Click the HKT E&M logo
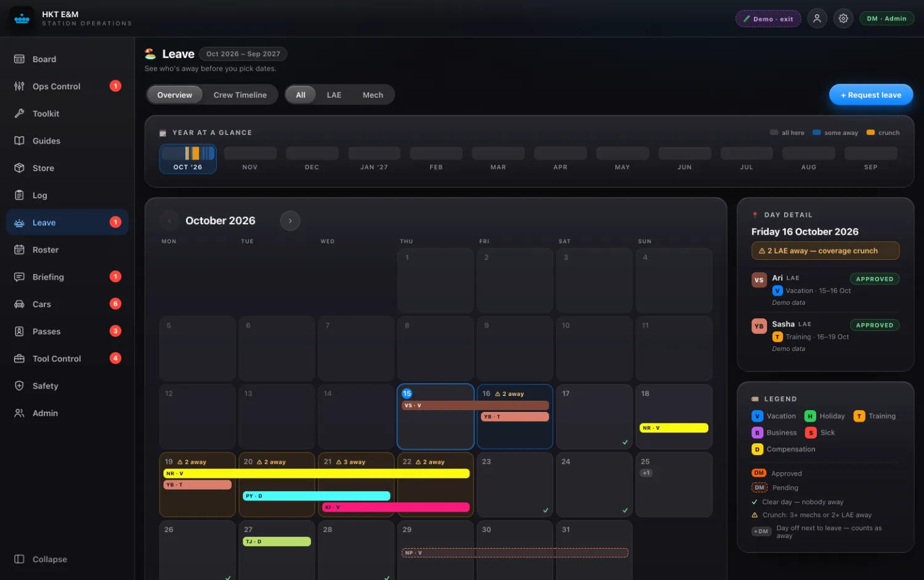The image size is (924, 580). pos(22,18)
